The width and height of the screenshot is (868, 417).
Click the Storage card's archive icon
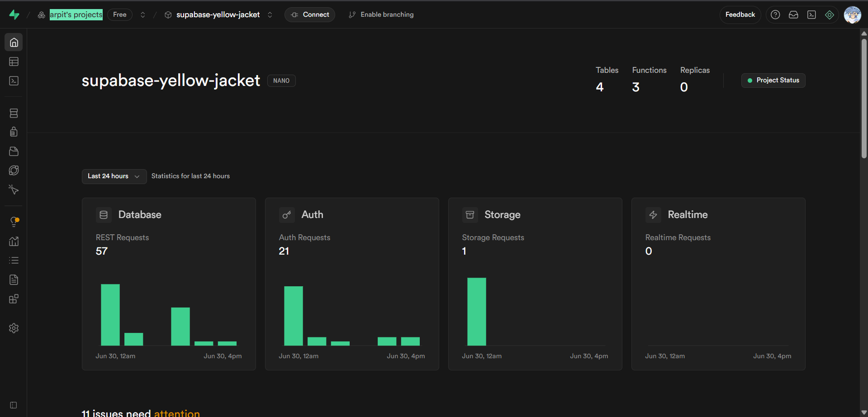(470, 215)
